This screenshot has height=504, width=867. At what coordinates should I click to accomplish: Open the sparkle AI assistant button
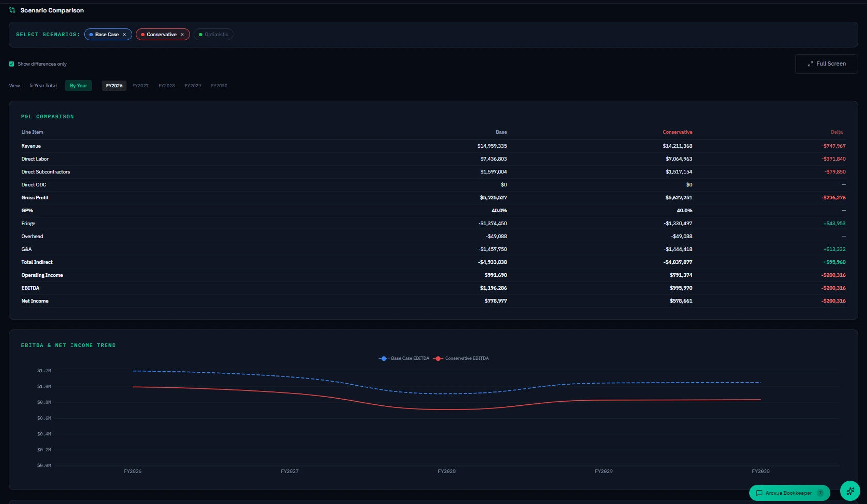pyautogui.click(x=850, y=491)
